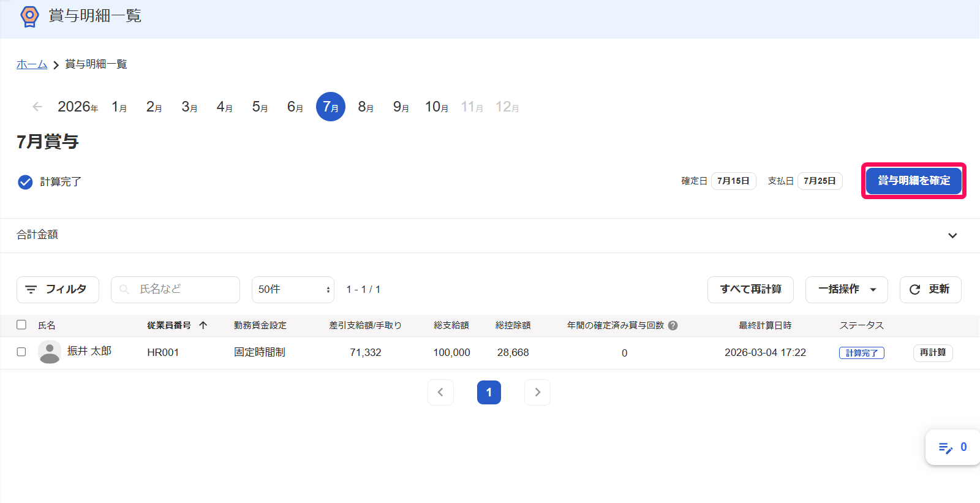Select the 9月 month tab
The image size is (980, 503).
(401, 107)
